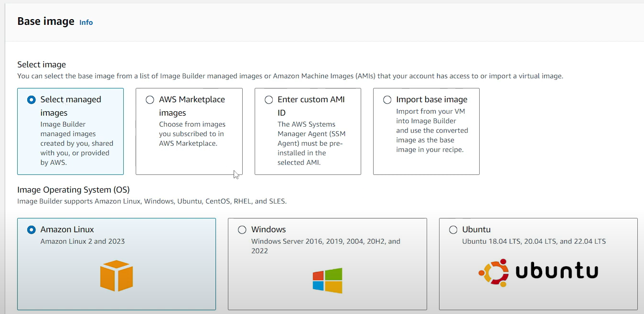Viewport: 644px width, 314px height.
Task: Click the Ubuntu LTS versions description text
Action: pos(534,241)
